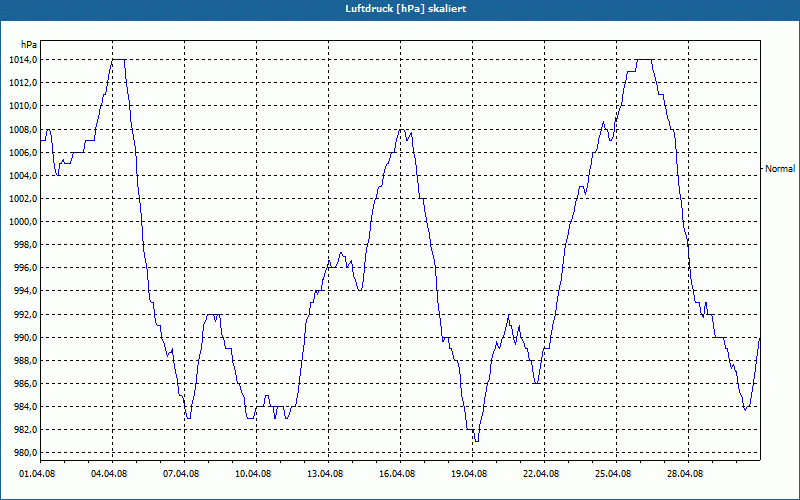Click the 996,0 y-axis label
The width and height of the screenshot is (800, 500).
pyautogui.click(x=25, y=268)
